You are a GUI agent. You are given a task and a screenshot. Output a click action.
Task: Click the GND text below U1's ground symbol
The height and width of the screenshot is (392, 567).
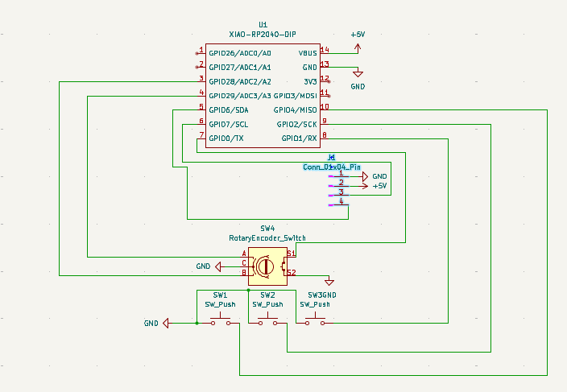pyautogui.click(x=358, y=86)
